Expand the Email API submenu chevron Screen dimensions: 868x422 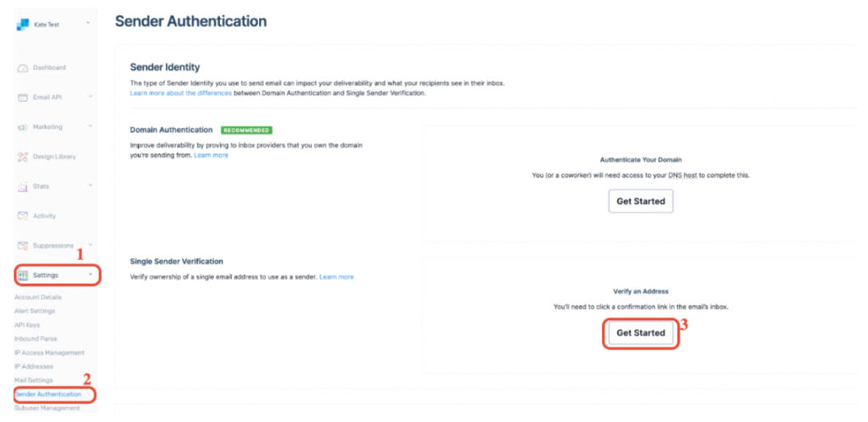point(90,97)
